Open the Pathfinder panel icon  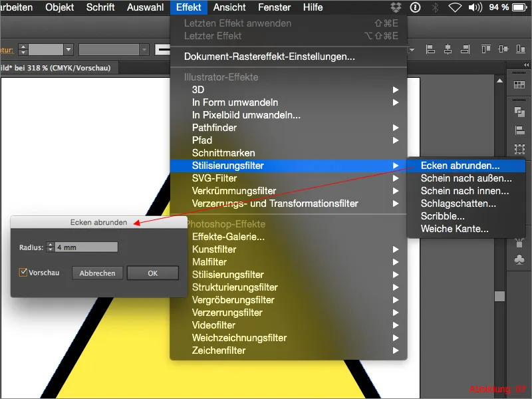tap(519, 112)
